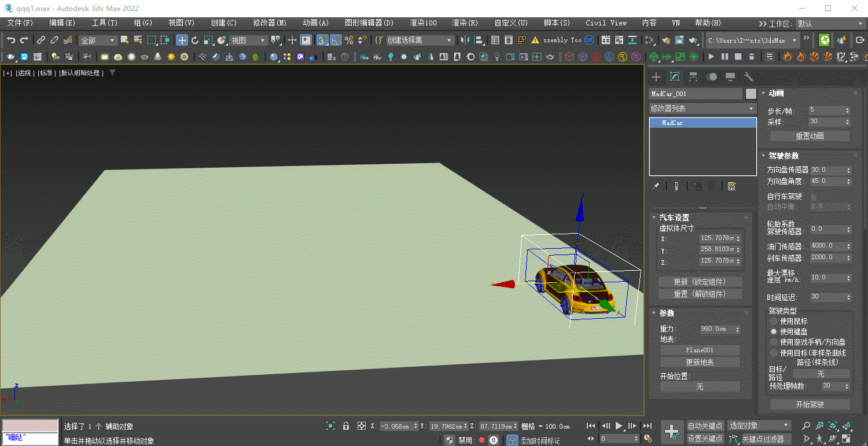The height and width of the screenshot is (446, 868).
Task: Open the 全部 selection filter dropdown
Action: coord(98,40)
